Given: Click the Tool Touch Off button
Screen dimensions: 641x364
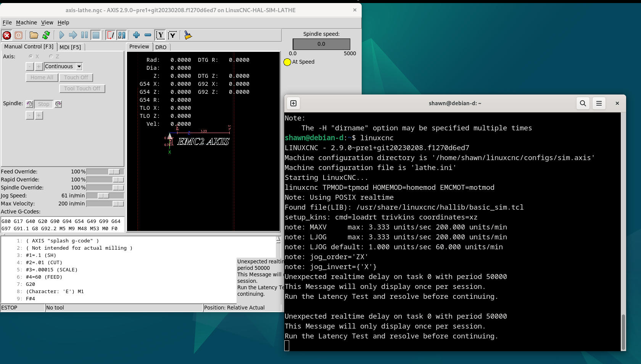Looking at the screenshot, I should point(82,88).
